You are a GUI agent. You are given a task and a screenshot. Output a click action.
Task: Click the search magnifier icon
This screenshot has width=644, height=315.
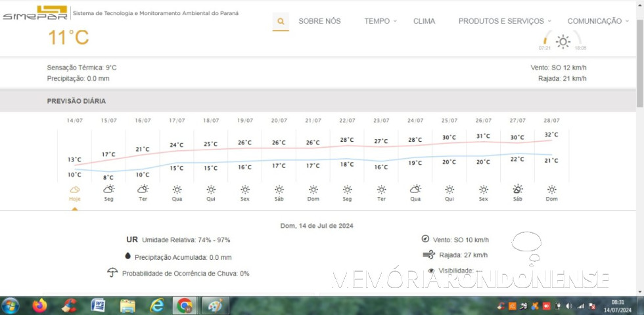pyautogui.click(x=281, y=21)
